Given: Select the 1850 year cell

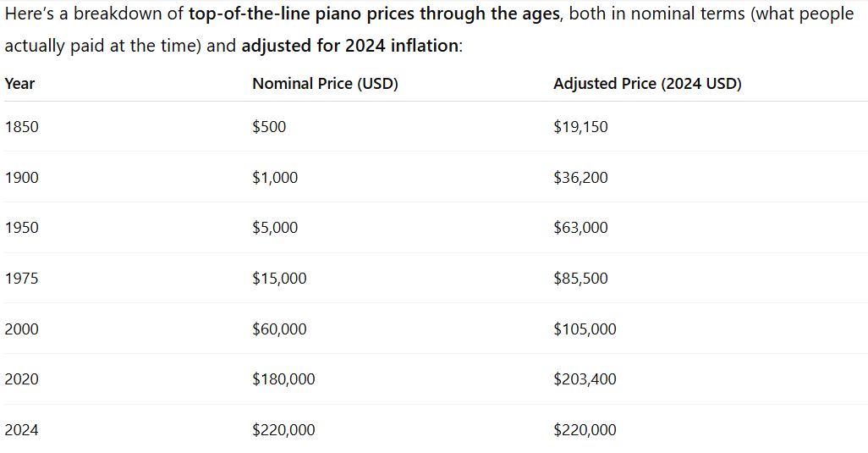Looking at the screenshot, I should pyautogui.click(x=22, y=127).
